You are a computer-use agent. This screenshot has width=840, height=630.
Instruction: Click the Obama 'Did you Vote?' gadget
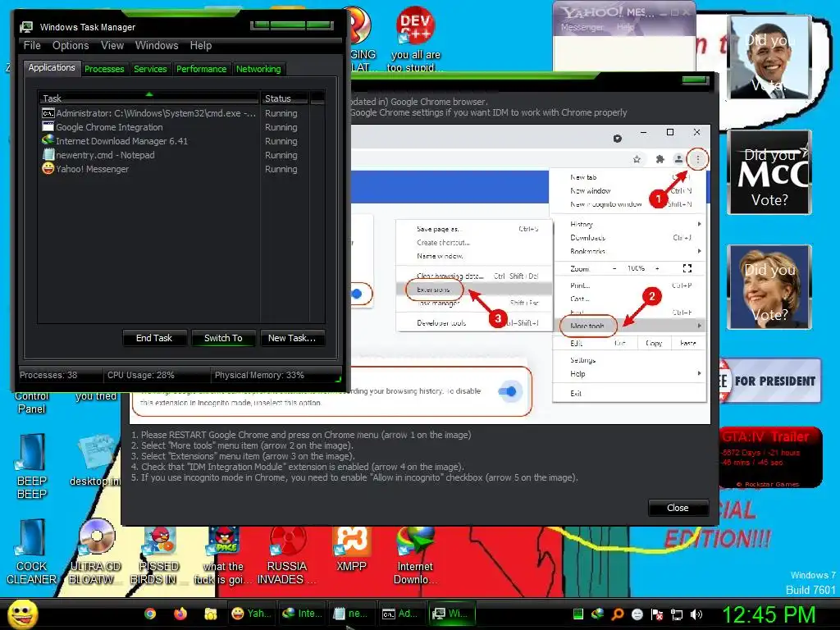(x=769, y=57)
